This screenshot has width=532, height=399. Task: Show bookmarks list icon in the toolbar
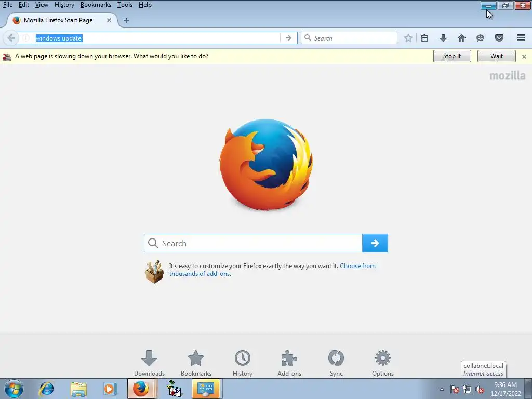click(424, 38)
